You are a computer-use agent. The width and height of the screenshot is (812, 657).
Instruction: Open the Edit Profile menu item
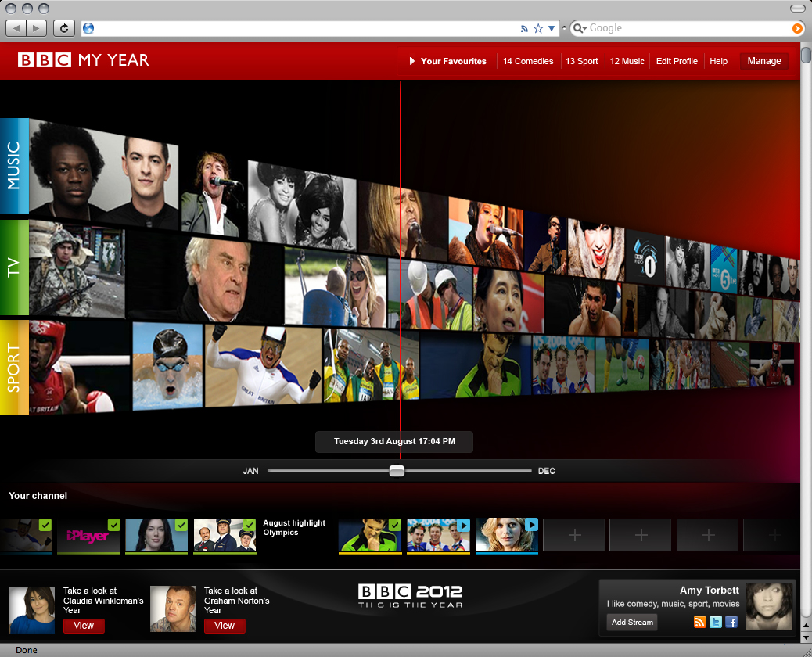[677, 61]
